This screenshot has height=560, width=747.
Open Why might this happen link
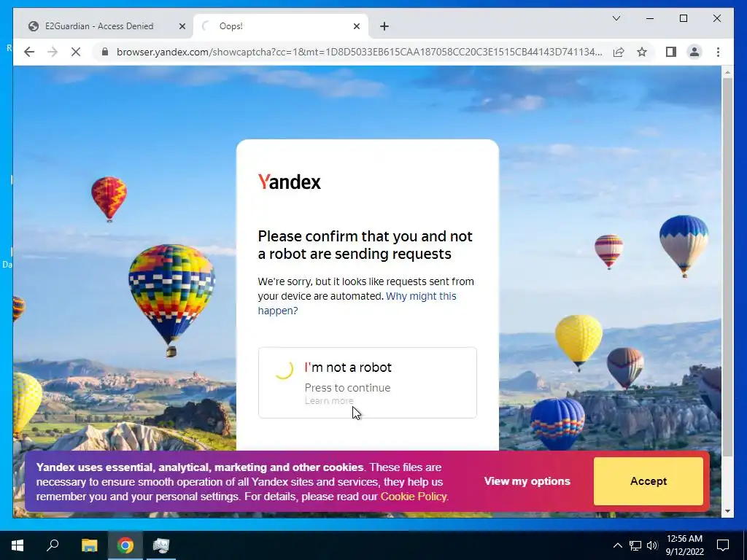click(357, 303)
